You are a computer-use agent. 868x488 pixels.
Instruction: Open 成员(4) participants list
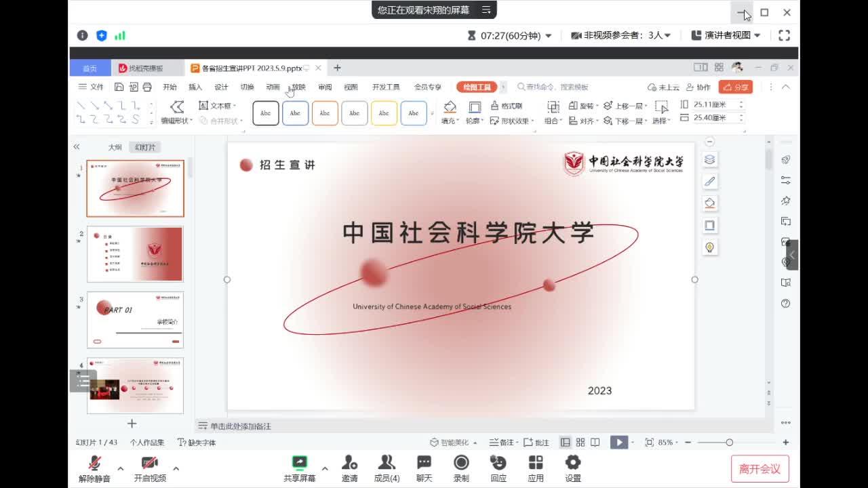point(387,468)
